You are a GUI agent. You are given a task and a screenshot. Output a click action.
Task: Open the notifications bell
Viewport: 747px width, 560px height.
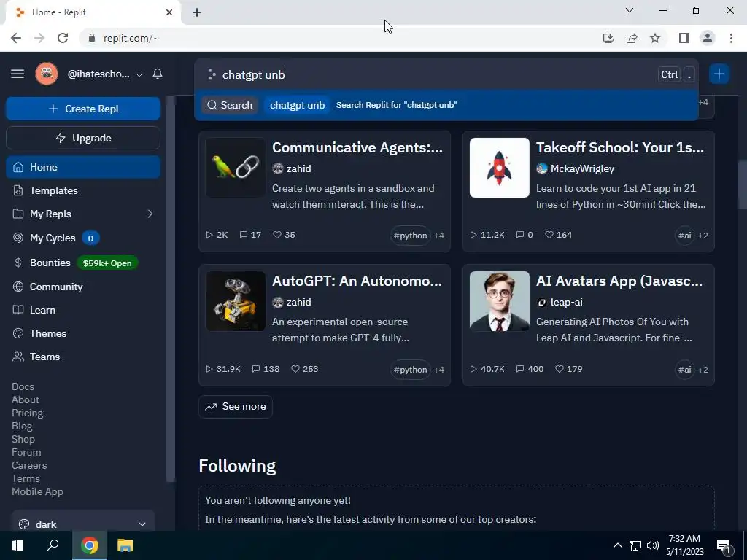click(158, 74)
